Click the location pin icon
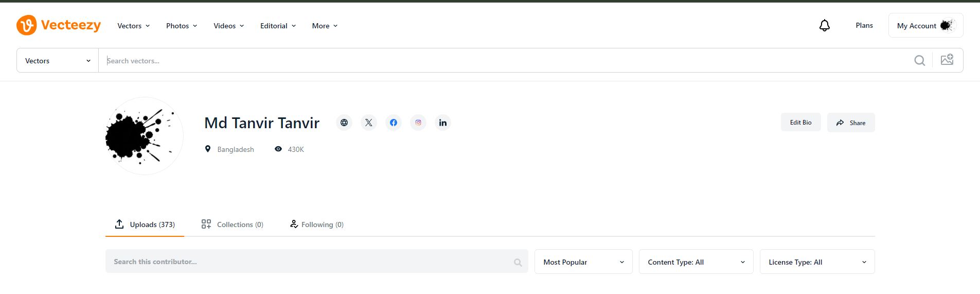The height and width of the screenshot is (294, 980). (208, 149)
